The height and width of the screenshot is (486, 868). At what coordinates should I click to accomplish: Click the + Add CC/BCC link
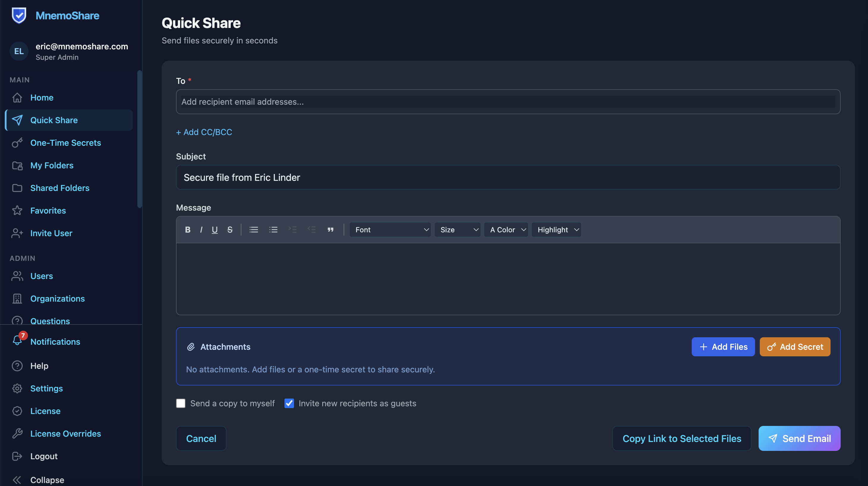(x=204, y=132)
